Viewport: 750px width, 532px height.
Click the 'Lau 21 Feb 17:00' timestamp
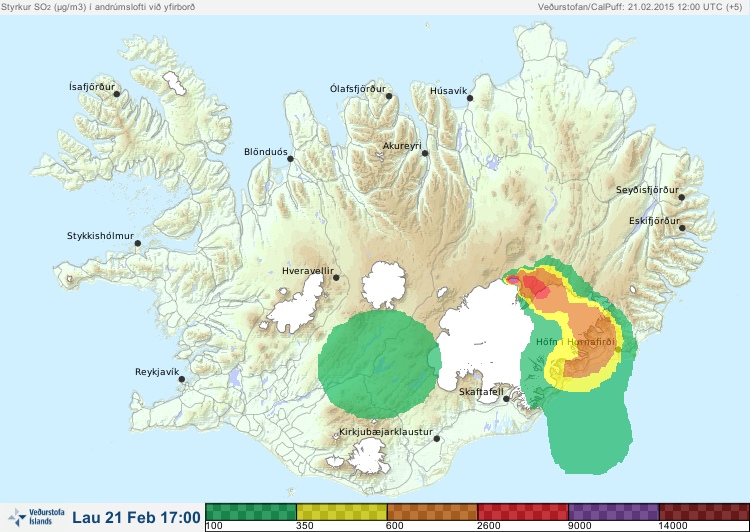click(136, 517)
